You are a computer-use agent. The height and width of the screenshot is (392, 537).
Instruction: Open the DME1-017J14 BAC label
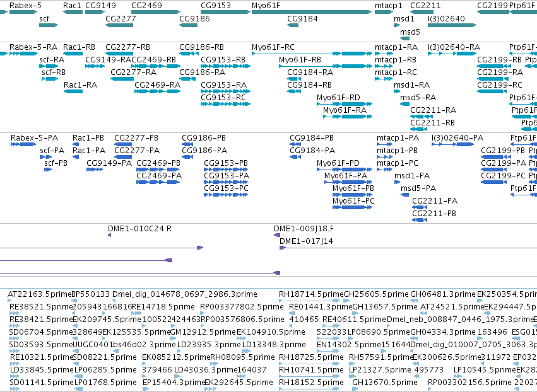(x=306, y=241)
